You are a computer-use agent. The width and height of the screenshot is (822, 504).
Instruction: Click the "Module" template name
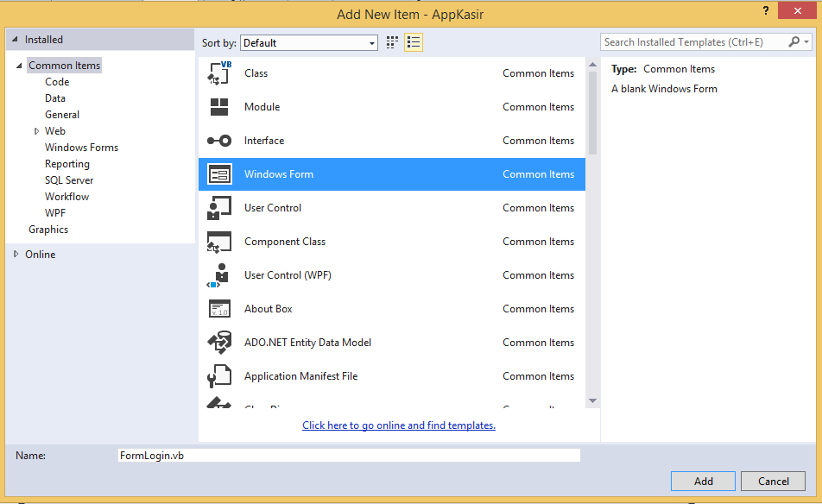(x=262, y=107)
